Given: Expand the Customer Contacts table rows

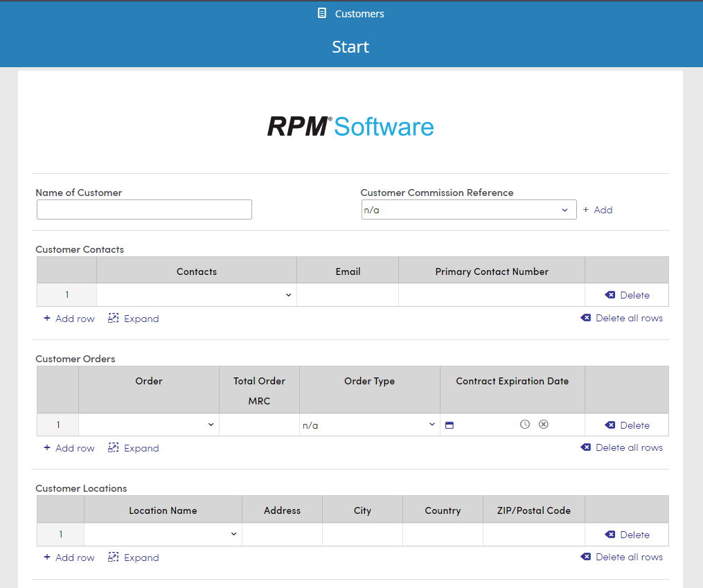Looking at the screenshot, I should pos(133,318).
